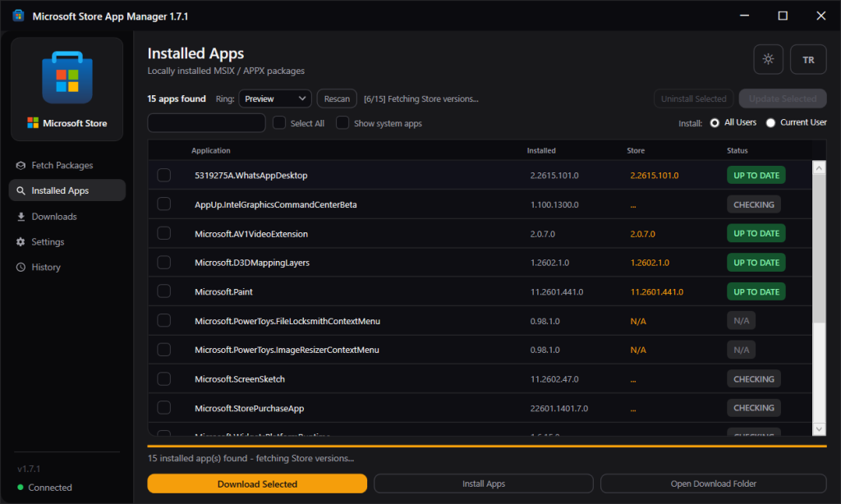Focus the app search input field
This screenshot has height=504, width=841.
tap(206, 123)
